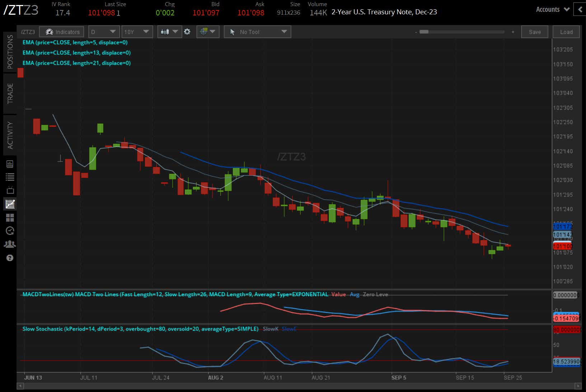Click the /ZTZ3 symbol field in toolbar

(28, 32)
